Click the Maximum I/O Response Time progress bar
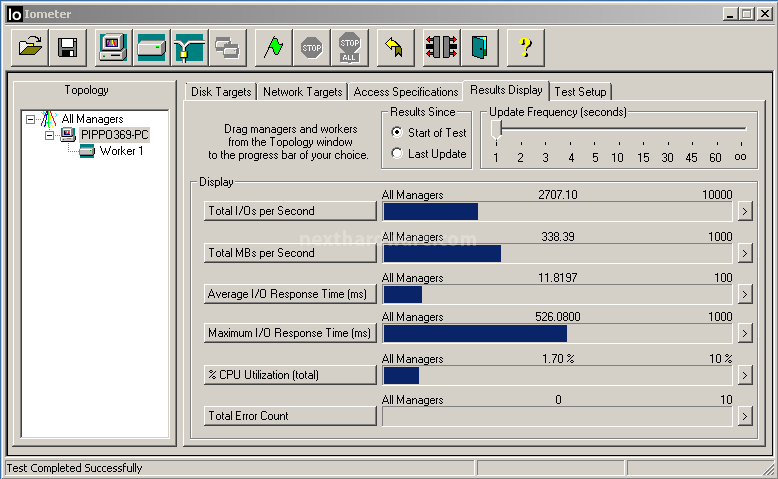The width and height of the screenshot is (778, 479). tap(557, 334)
